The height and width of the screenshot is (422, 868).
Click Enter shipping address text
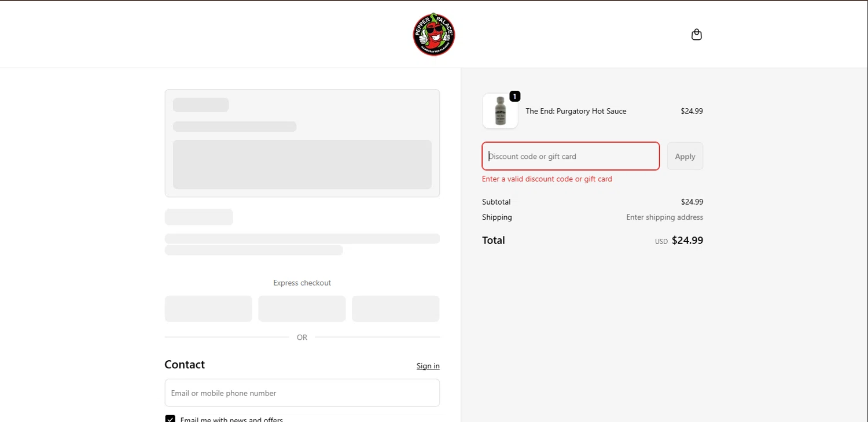point(664,217)
